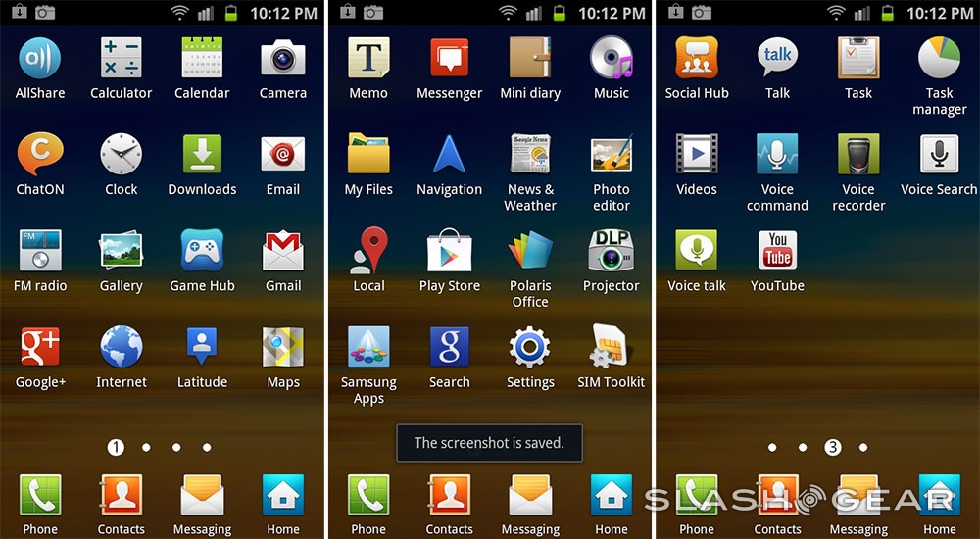Image resolution: width=980 pixels, height=539 pixels.
Task: Open ChatON messenger
Action: pyautogui.click(x=40, y=154)
